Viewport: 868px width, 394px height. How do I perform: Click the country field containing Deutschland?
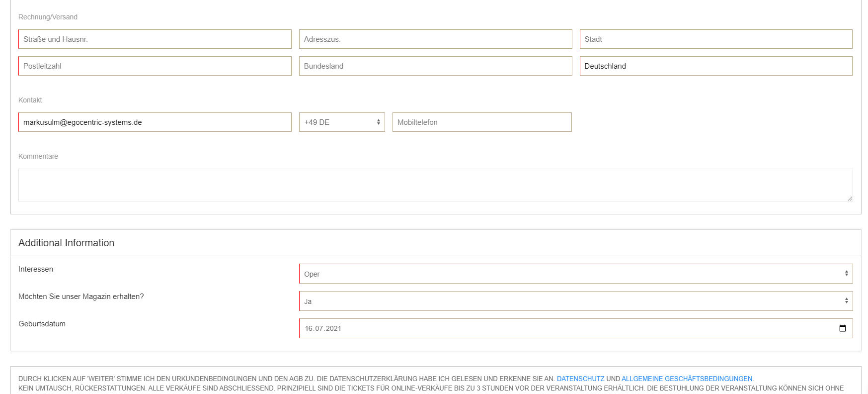pos(715,66)
